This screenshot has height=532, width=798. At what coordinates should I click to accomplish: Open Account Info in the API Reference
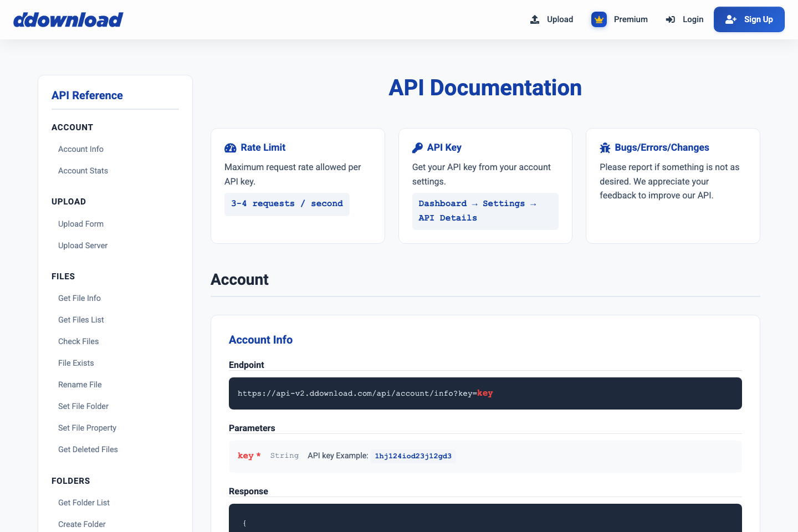pyautogui.click(x=81, y=149)
